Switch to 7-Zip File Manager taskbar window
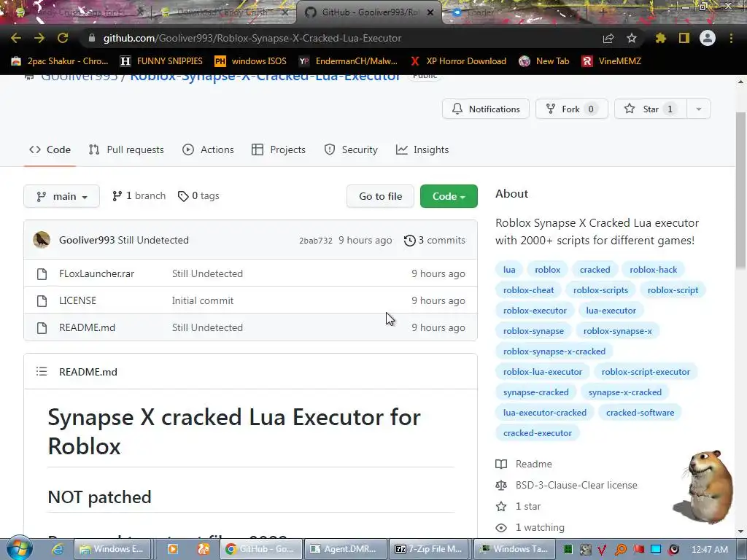Screen dimensions: 747x560 tap(428, 549)
